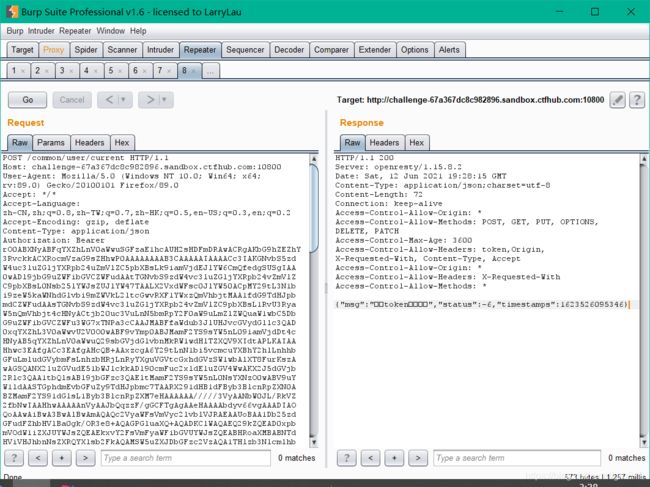
Task: Switch to the Decoder tab
Action: (289, 50)
